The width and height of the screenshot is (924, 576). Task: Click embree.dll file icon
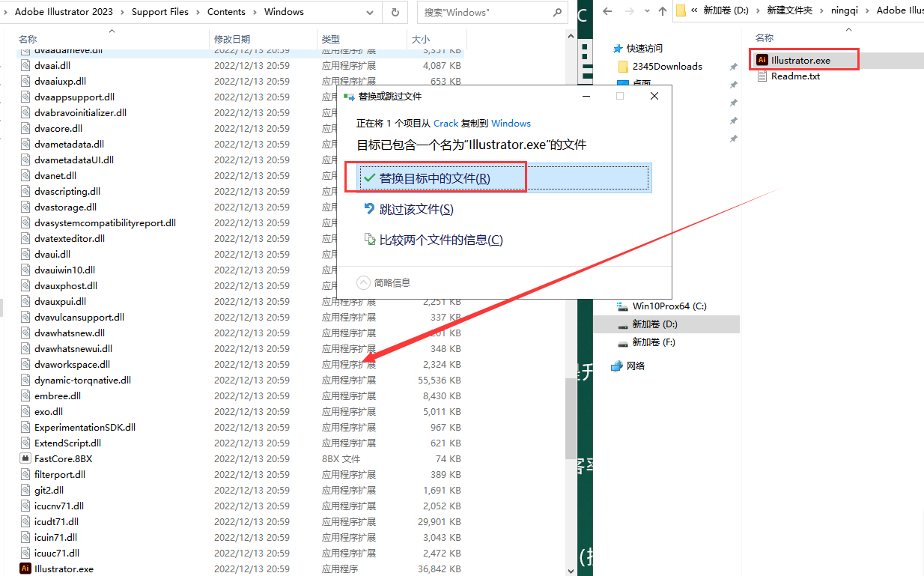pos(25,395)
